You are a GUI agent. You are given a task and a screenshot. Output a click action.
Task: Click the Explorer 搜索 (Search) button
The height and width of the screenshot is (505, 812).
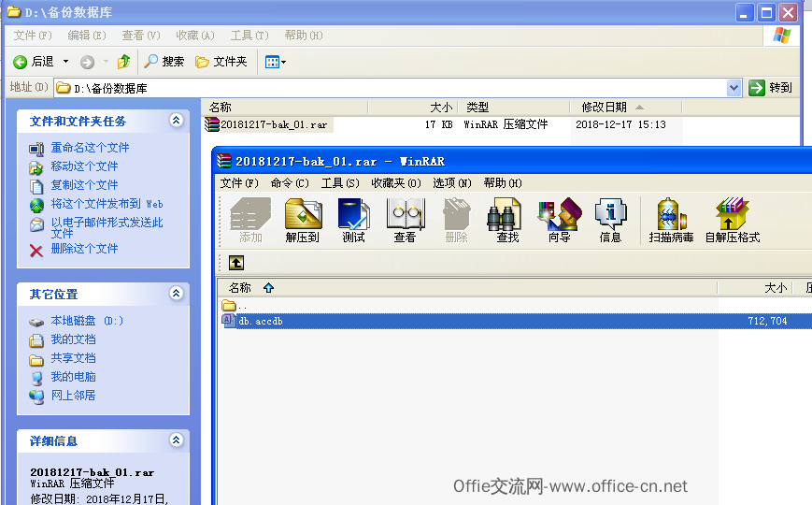click(x=164, y=62)
